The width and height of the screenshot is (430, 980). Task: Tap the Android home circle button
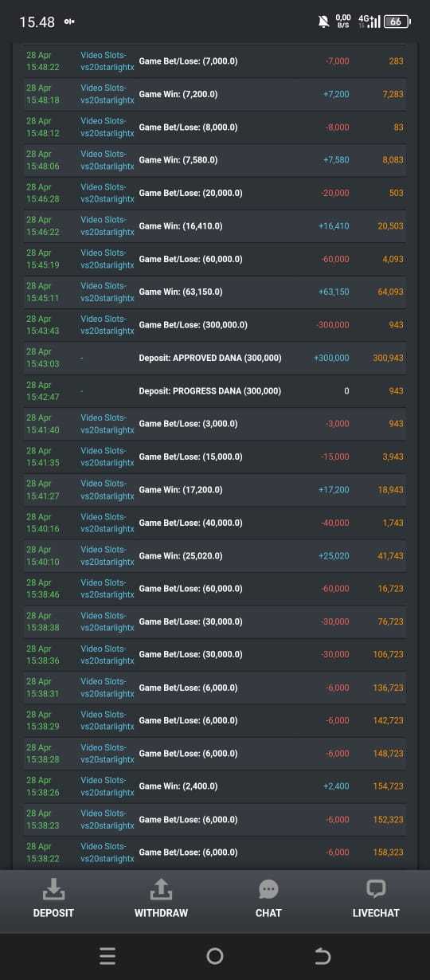coord(215,956)
